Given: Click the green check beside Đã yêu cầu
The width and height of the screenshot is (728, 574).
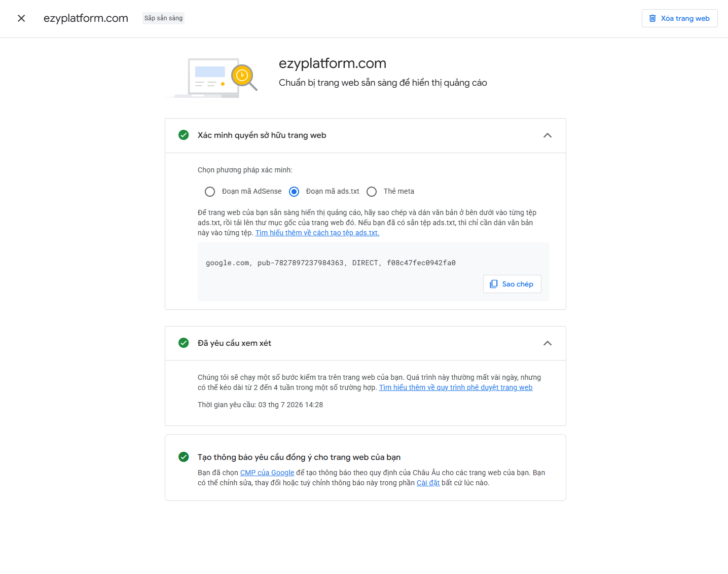Looking at the screenshot, I should pos(184,343).
